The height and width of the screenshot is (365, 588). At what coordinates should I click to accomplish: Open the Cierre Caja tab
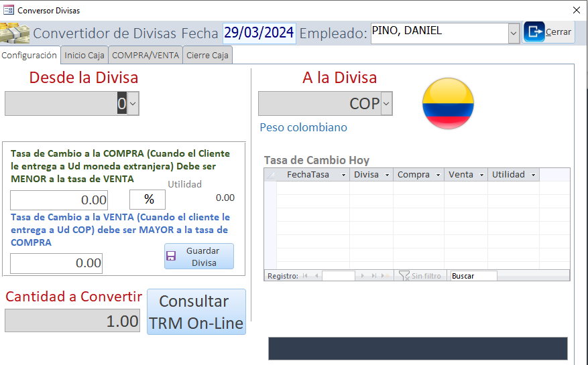point(207,55)
